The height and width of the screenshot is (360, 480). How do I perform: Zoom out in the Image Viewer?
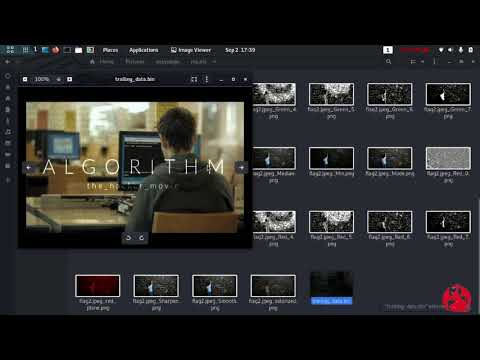coord(25,79)
